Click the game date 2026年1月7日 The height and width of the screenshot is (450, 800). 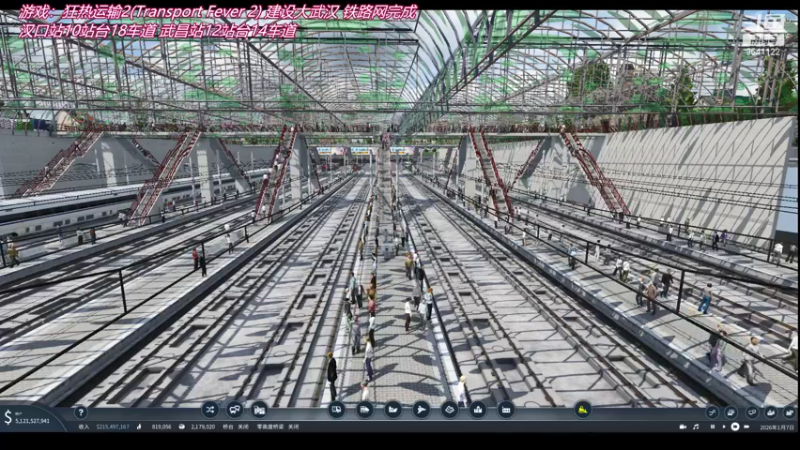[x=777, y=427]
